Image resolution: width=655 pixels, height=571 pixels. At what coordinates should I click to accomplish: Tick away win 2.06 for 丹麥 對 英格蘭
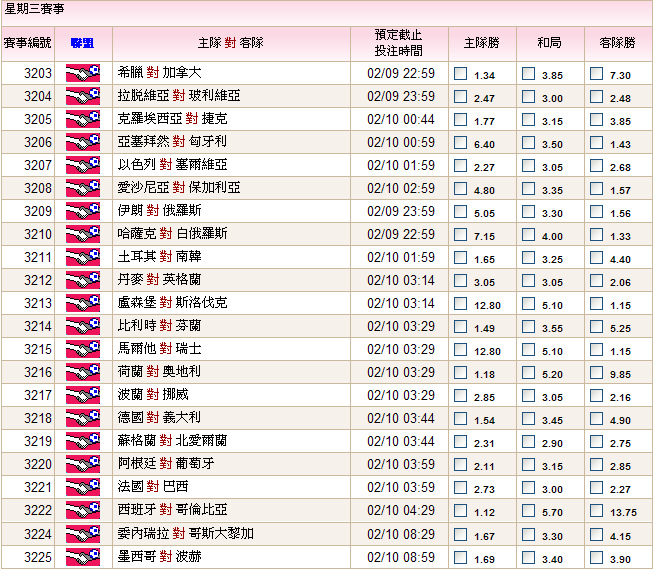click(x=597, y=280)
